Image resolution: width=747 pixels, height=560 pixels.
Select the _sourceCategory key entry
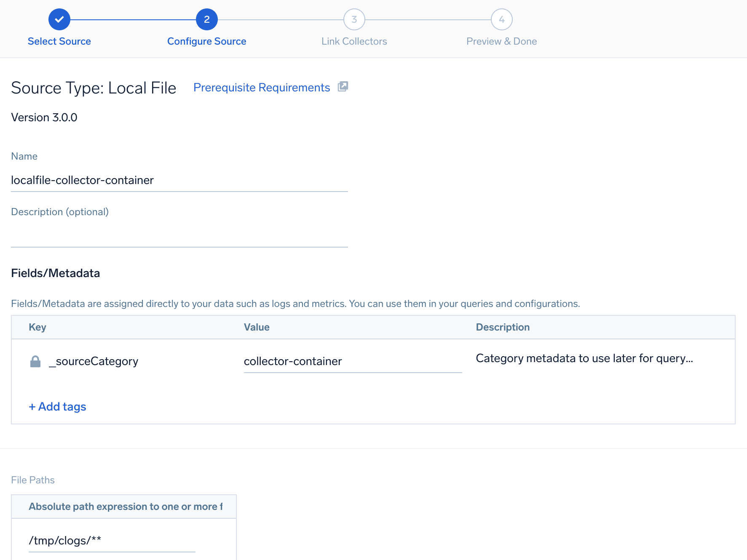94,361
